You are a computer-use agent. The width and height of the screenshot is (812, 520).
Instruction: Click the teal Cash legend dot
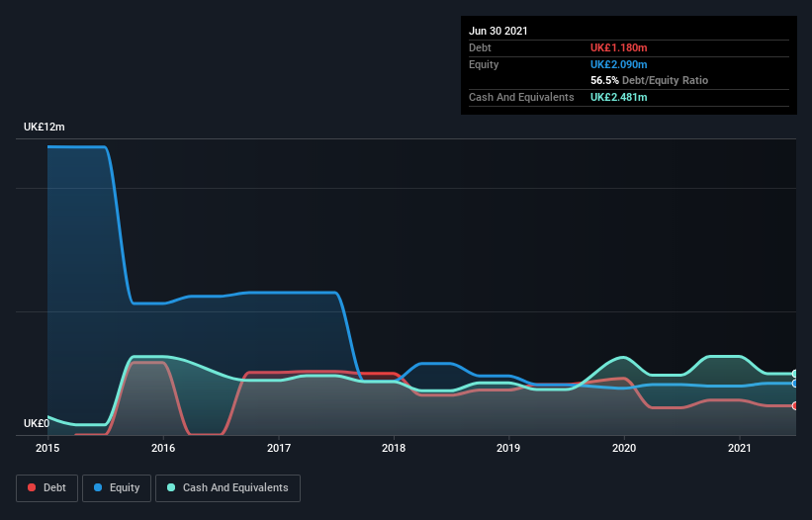[x=171, y=487]
